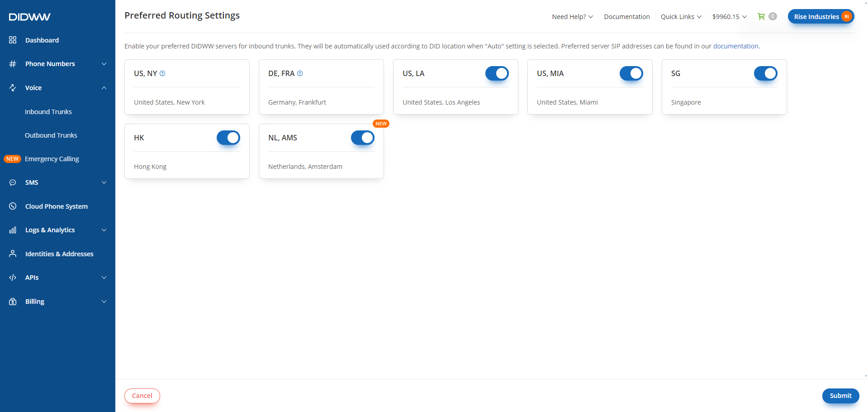Click the APIs code brackets icon
This screenshot has width=868, height=412.
(x=13, y=278)
